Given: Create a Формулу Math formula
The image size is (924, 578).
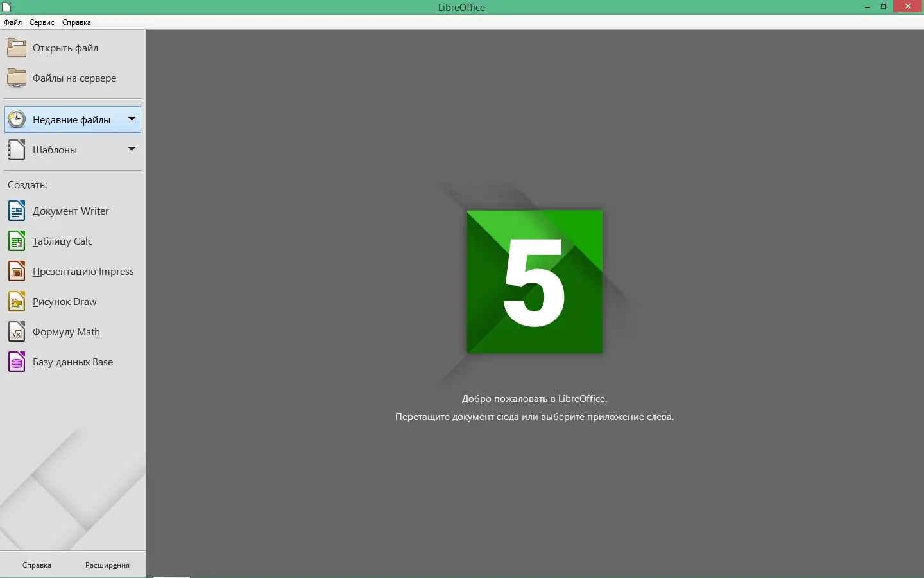Looking at the screenshot, I should [x=16, y=331].
